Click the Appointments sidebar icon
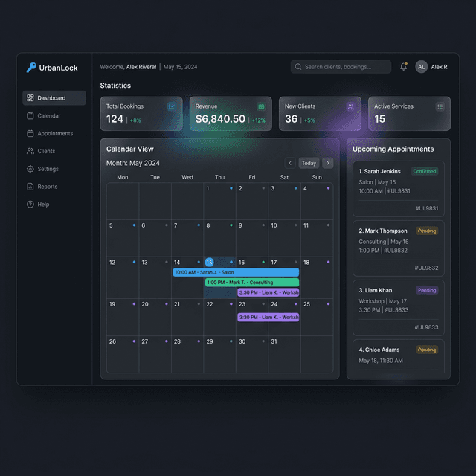 pyautogui.click(x=30, y=134)
